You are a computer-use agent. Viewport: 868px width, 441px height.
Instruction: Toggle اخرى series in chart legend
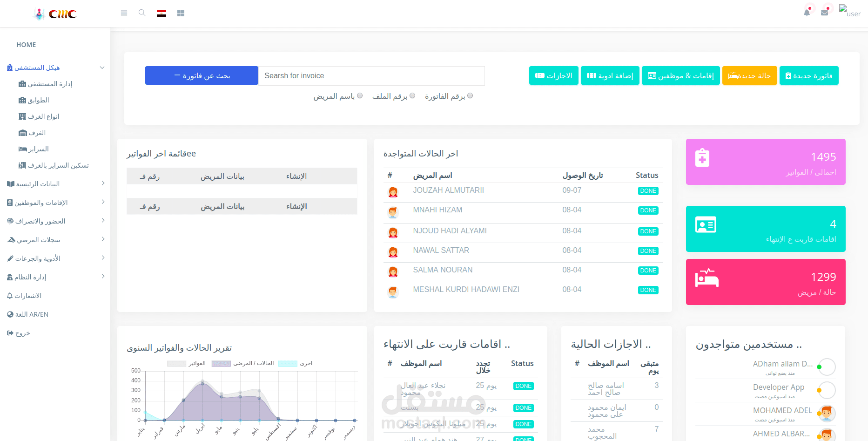coord(296,363)
